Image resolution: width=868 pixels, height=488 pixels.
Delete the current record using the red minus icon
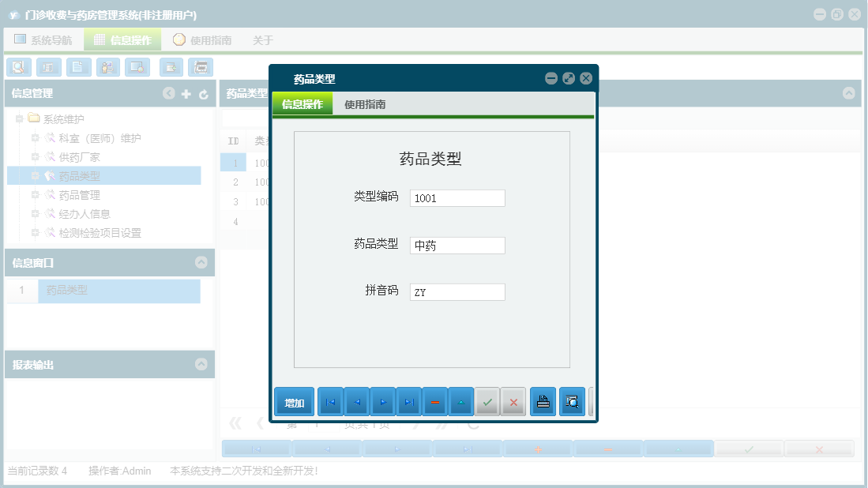[435, 402]
